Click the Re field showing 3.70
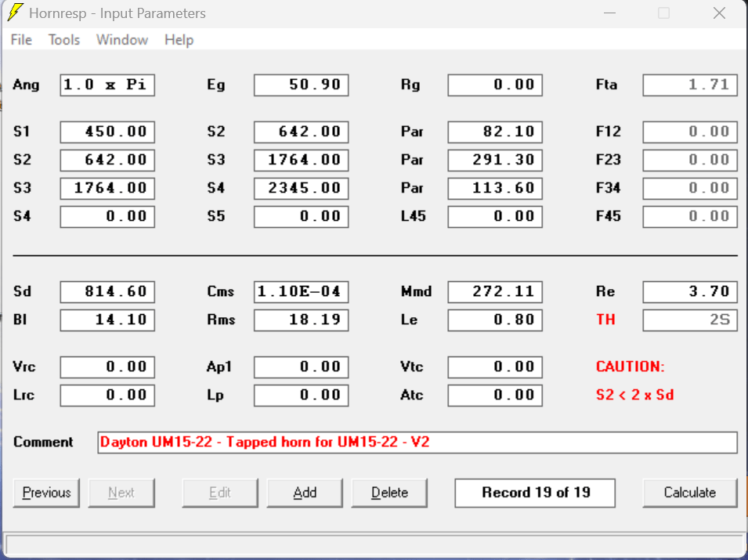Screen dimensions: 748x560 pyautogui.click(x=690, y=292)
